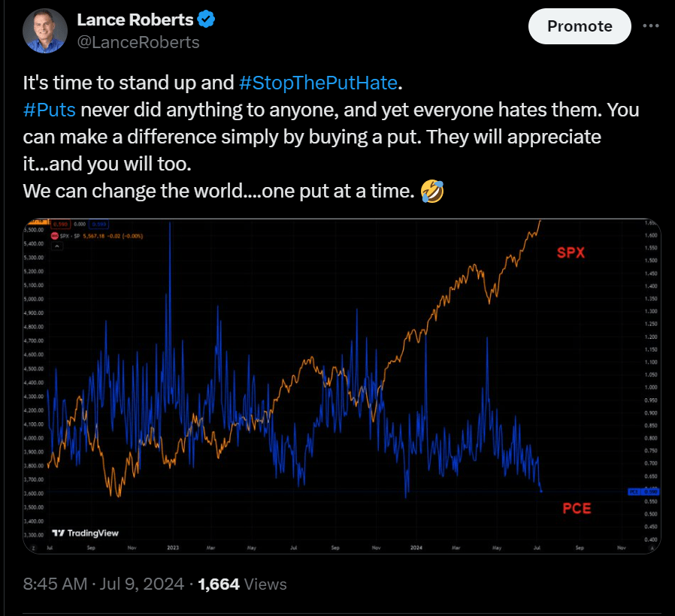Click the blue 0.593 value box
The image size is (675, 616).
tap(98, 224)
